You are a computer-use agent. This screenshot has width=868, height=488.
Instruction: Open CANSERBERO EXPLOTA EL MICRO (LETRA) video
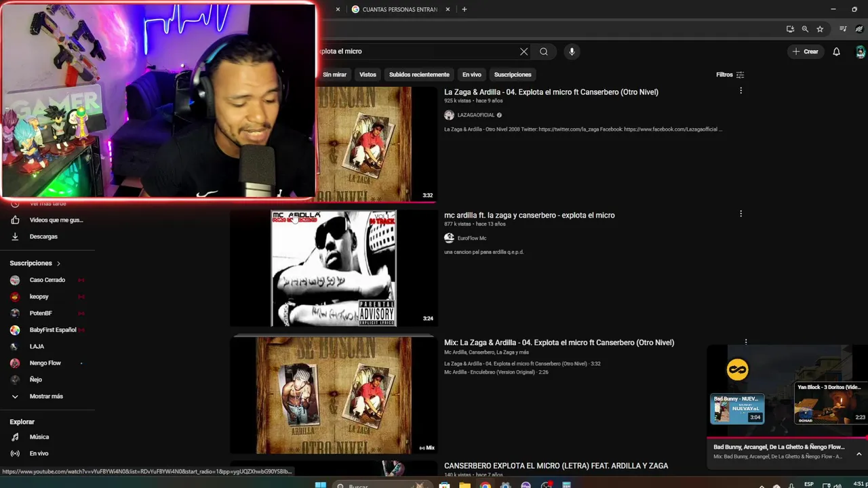click(556, 466)
